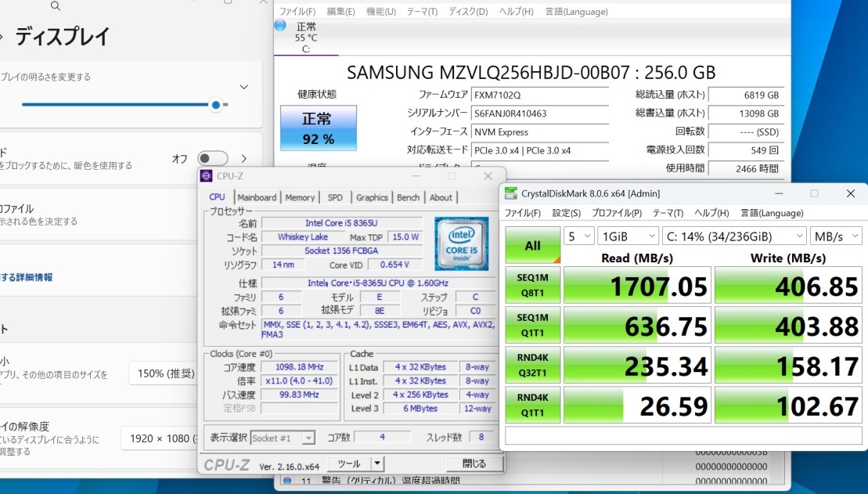Click the Intel Core i5 8365U name field
868x494 pixels.
click(x=341, y=222)
